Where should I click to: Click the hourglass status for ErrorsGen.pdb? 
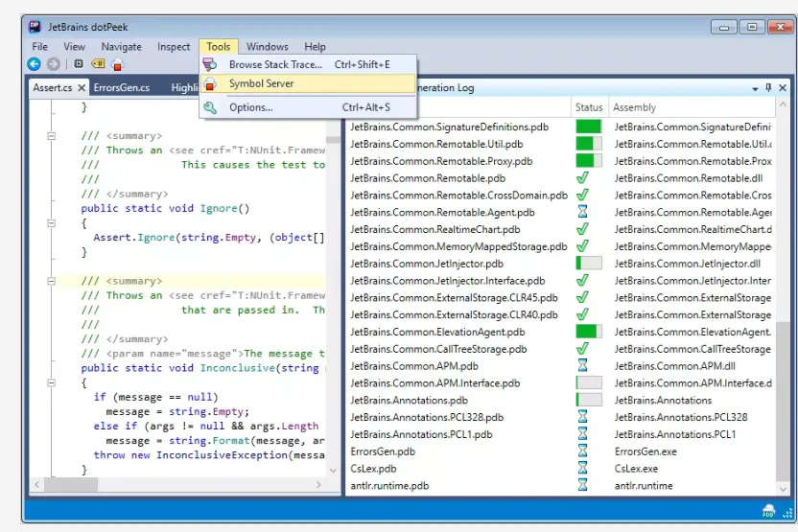pos(583,451)
